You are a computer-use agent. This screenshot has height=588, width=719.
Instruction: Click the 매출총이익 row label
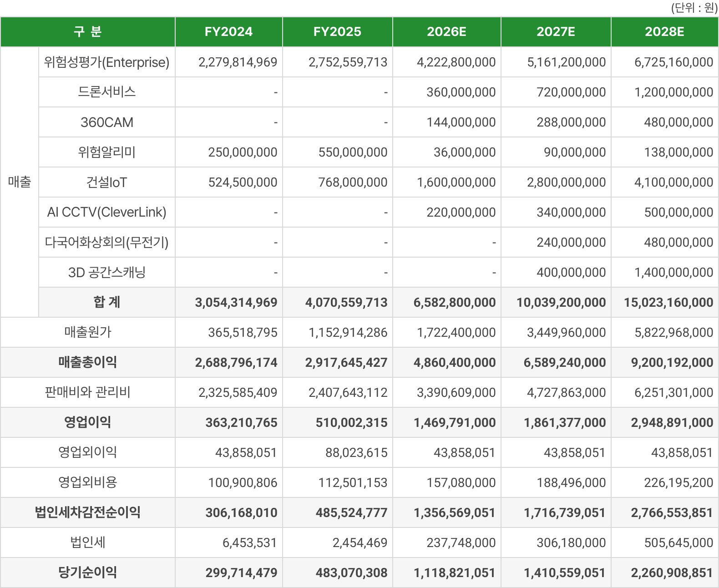88,362
